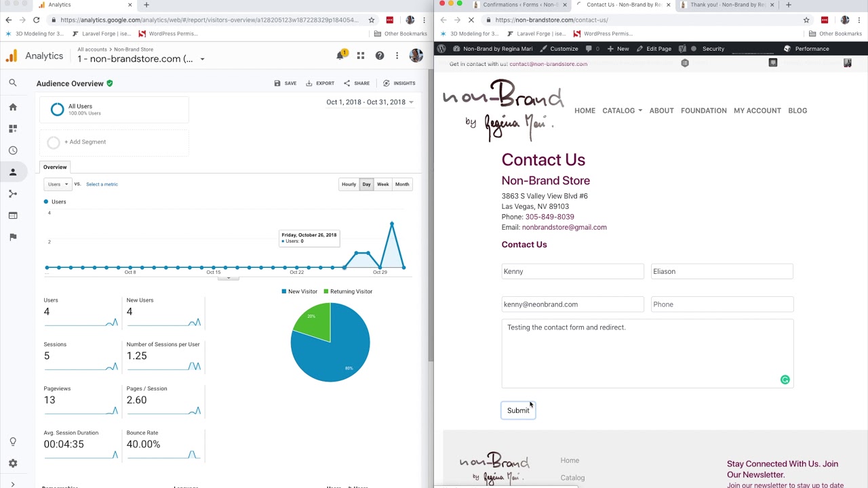Open Other Bookmarks folder in right browser
This screenshot has width=868, height=488.
pyautogui.click(x=835, y=34)
